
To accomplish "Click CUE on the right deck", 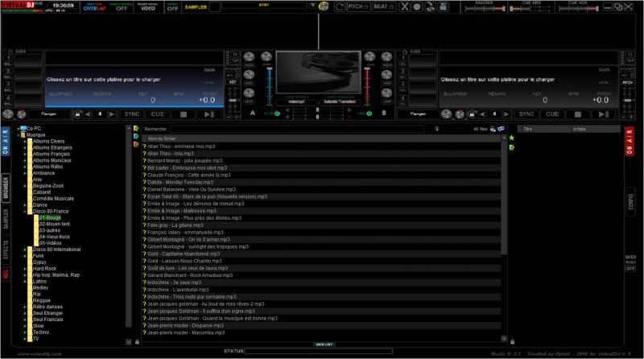I will [x=552, y=114].
